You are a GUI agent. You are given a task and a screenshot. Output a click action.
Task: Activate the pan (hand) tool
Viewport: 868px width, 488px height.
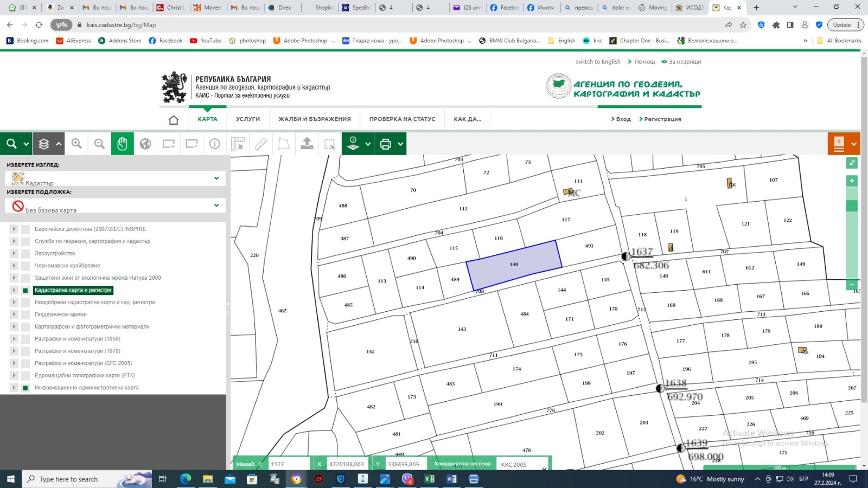122,144
